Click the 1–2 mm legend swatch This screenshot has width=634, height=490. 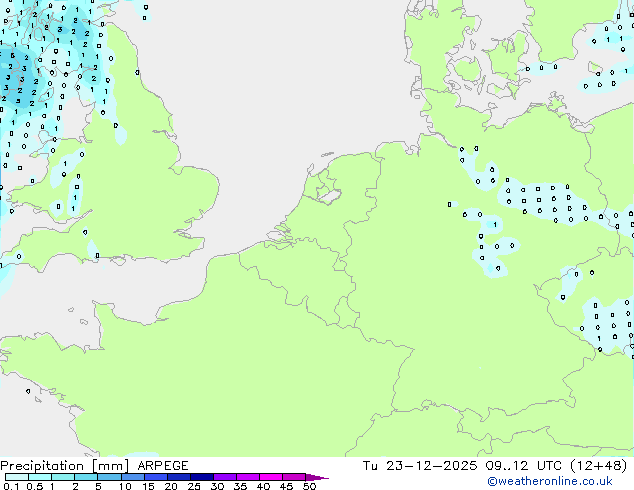(x=63, y=477)
